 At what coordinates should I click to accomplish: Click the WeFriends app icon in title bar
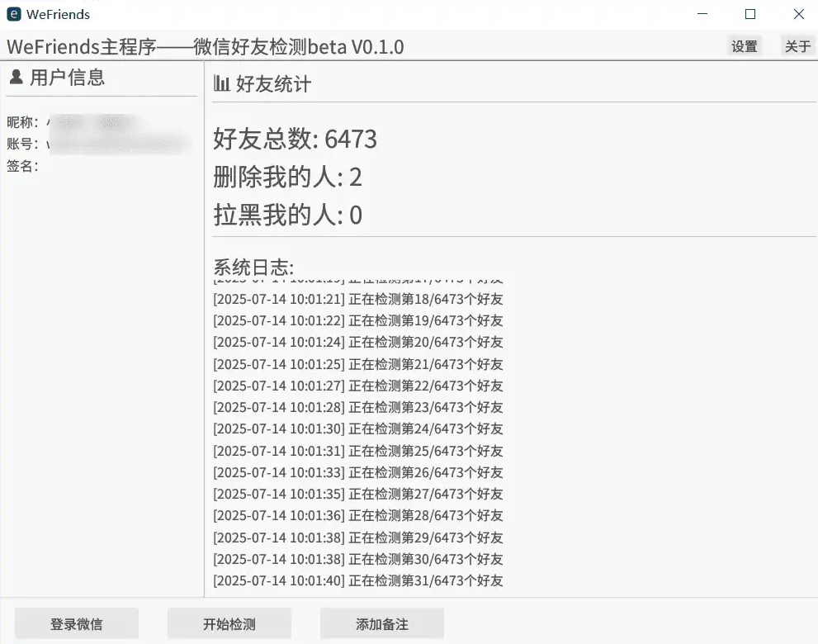click(13, 14)
